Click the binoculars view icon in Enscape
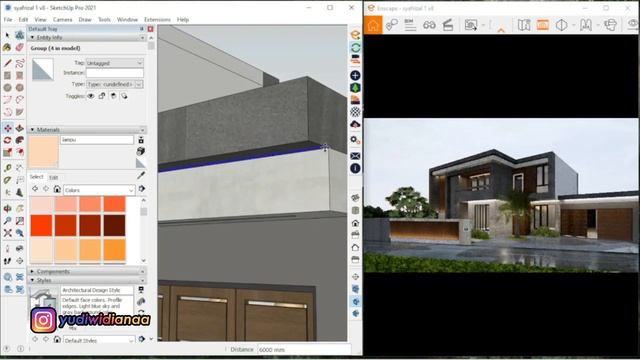The width and height of the screenshot is (640, 360). click(x=429, y=25)
